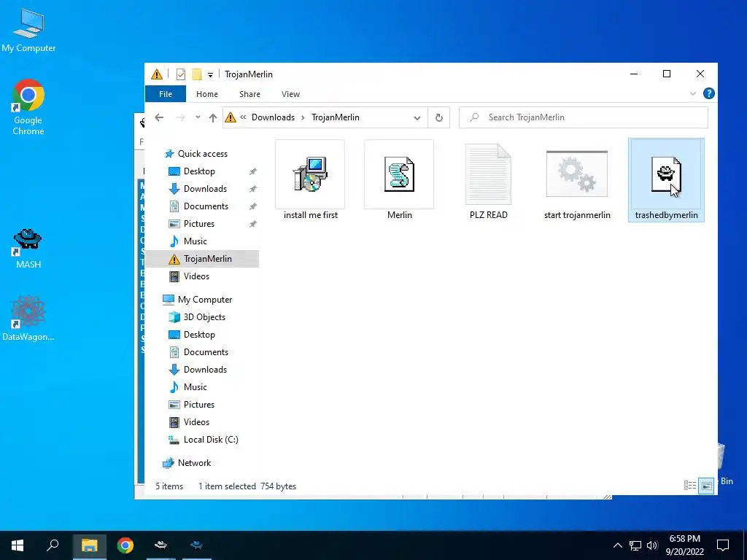Select the DataWagon desktop shortcut
This screenshot has width=747, height=560.
(x=28, y=318)
